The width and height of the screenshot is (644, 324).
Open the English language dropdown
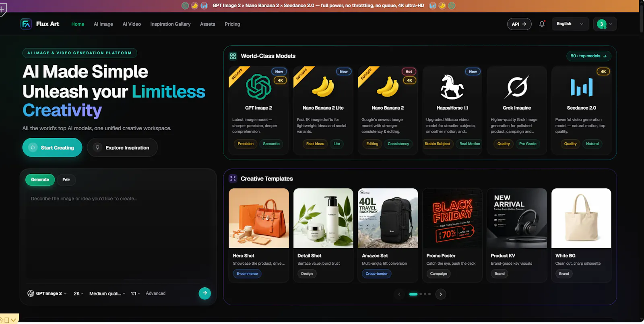[570, 24]
